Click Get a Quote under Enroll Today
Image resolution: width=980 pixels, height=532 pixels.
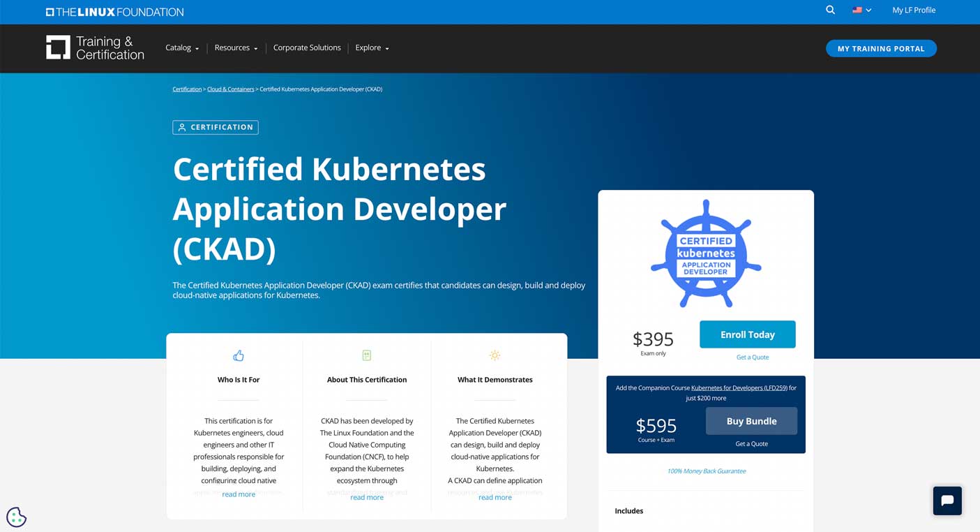click(x=753, y=357)
